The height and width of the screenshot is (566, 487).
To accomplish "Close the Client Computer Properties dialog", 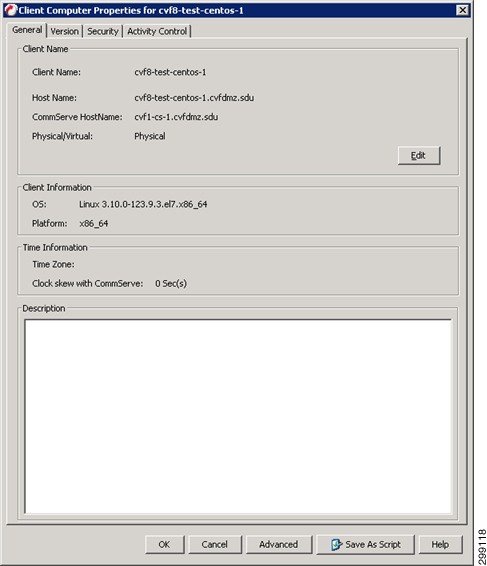I will point(462,10).
